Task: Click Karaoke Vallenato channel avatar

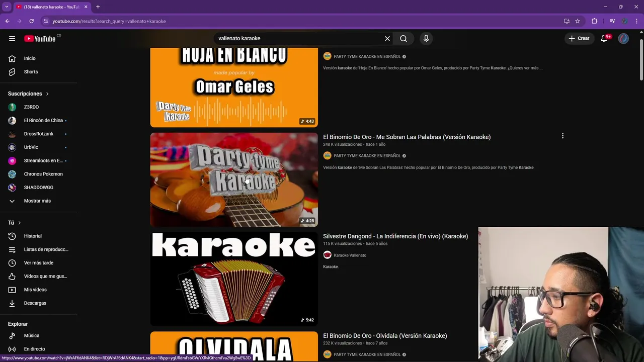Action: point(327,255)
